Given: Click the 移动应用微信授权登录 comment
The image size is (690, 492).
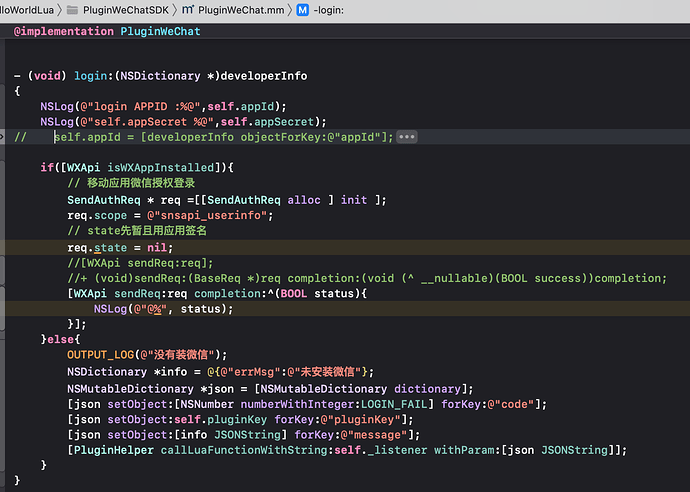Looking at the screenshot, I should pyautogui.click(x=131, y=183).
